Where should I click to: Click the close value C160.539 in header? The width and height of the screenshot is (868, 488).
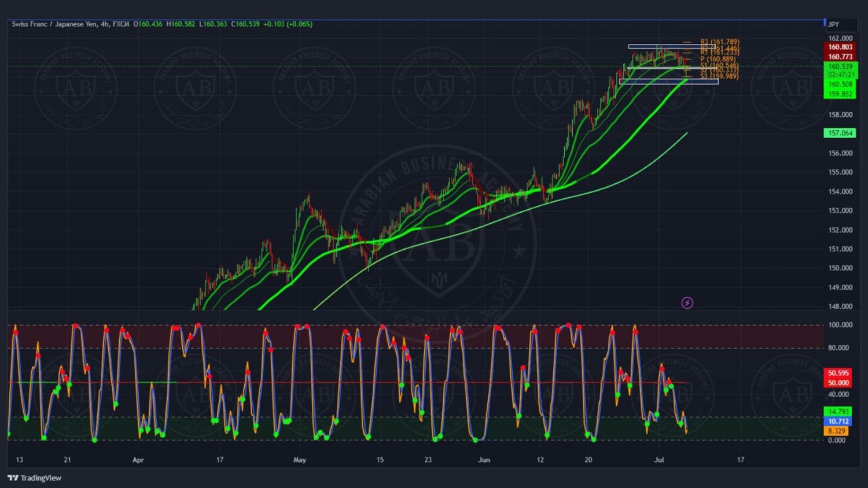(245, 24)
